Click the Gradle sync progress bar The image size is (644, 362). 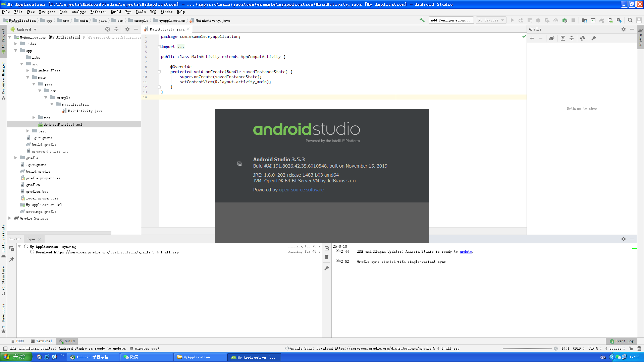527,349
